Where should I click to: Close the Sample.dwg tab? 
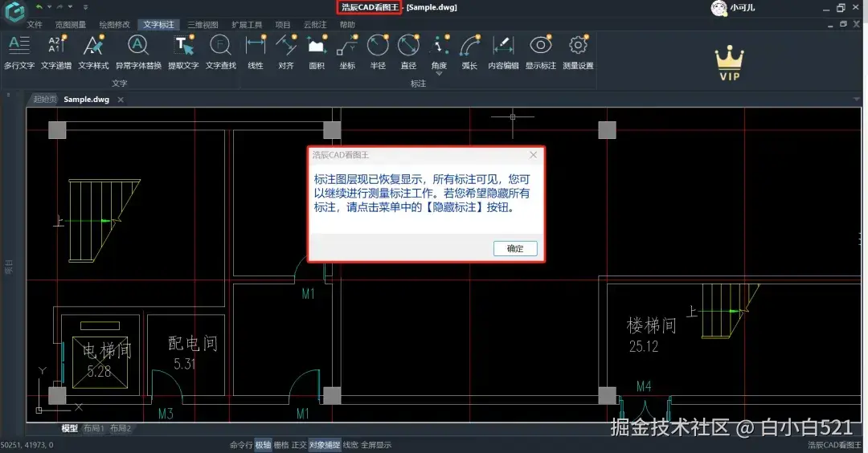coord(121,100)
